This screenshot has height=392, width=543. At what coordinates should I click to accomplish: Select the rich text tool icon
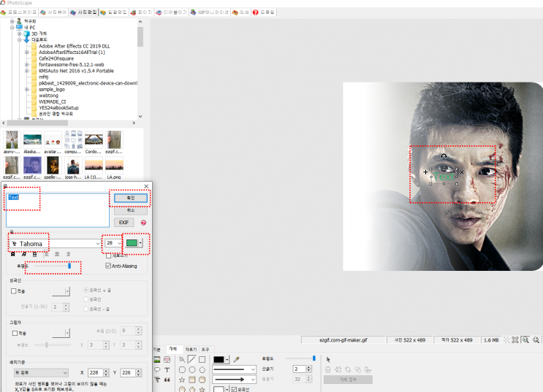(157, 380)
